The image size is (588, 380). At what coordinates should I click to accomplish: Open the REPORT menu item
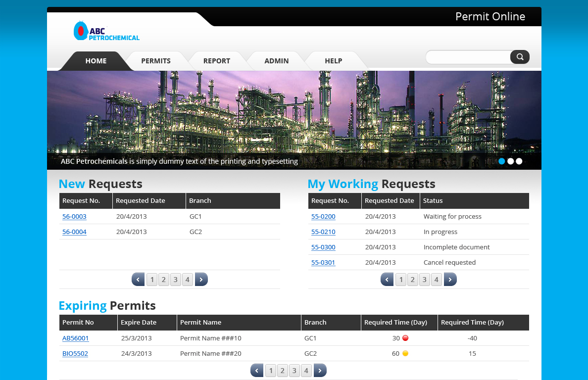coord(217,61)
